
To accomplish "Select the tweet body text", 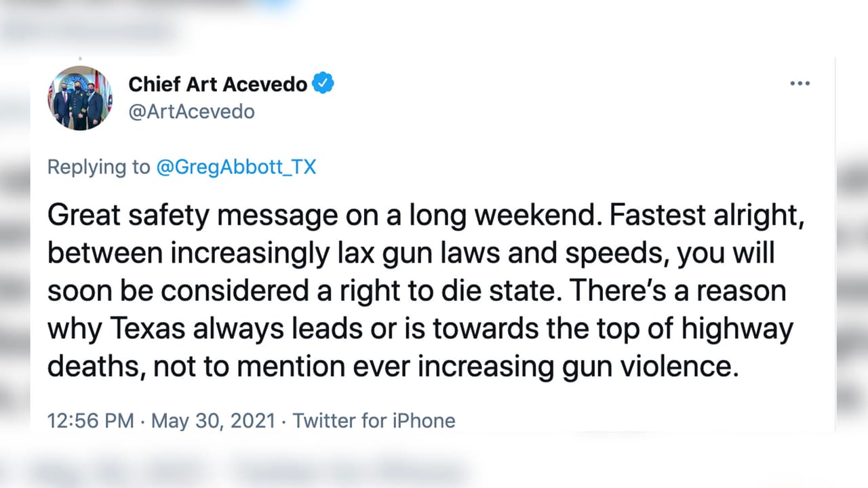I will [x=420, y=290].
